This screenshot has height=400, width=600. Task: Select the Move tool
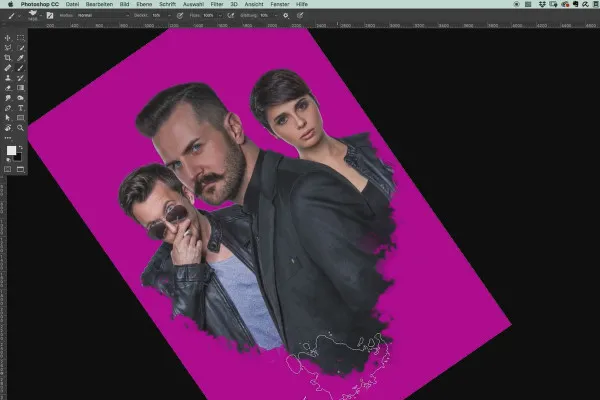8,38
